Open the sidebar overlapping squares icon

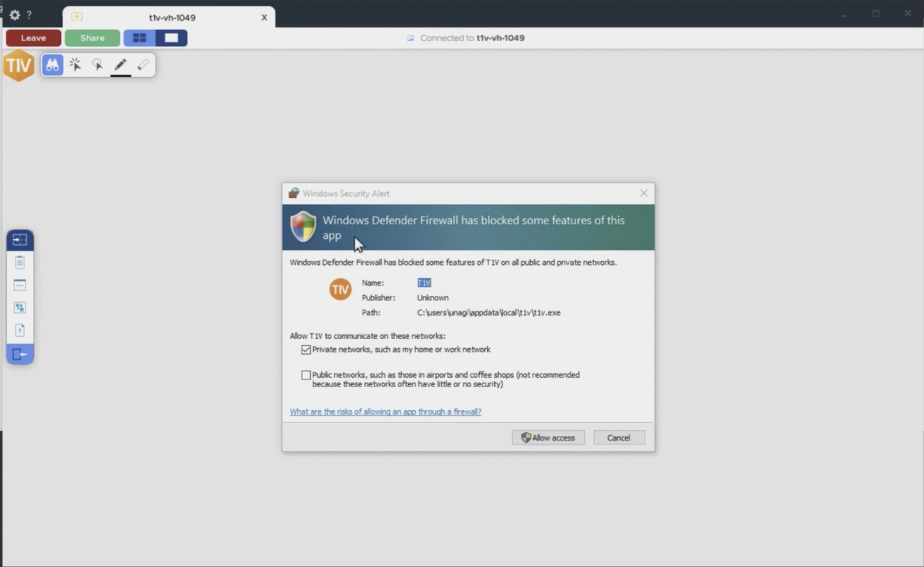[20, 308]
